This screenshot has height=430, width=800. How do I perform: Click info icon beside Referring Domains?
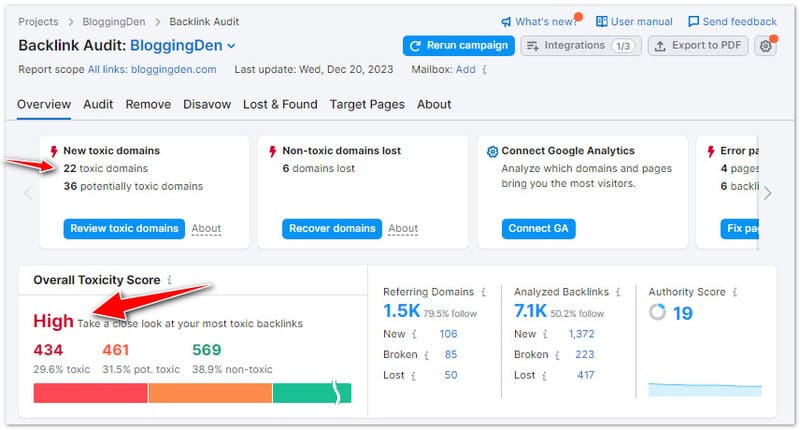click(484, 292)
